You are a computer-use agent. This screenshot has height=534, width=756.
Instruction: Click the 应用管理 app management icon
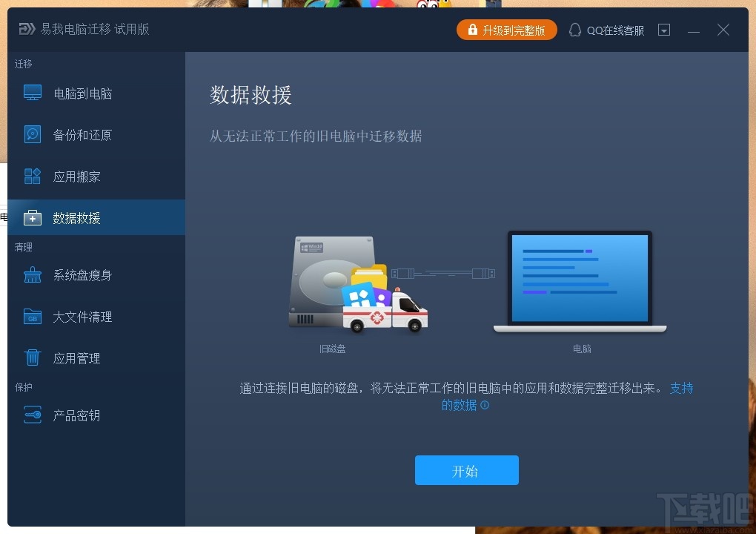pos(32,357)
